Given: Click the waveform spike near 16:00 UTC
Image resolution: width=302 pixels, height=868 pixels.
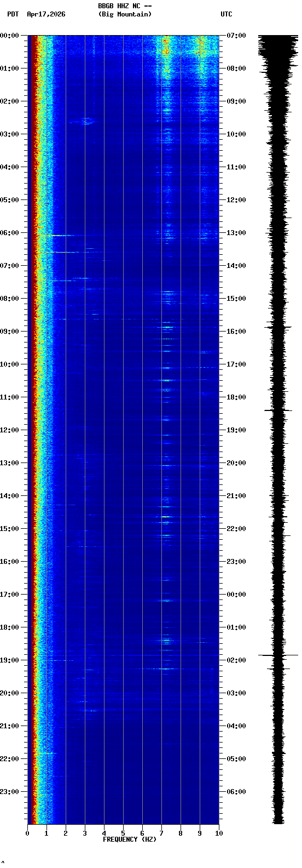Looking at the screenshot, I should 278,327.
